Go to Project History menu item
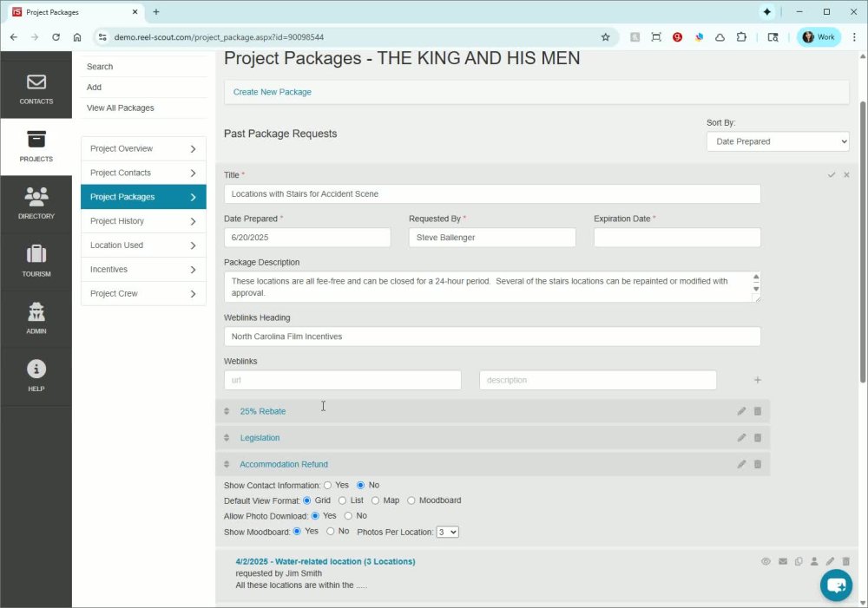 click(143, 221)
